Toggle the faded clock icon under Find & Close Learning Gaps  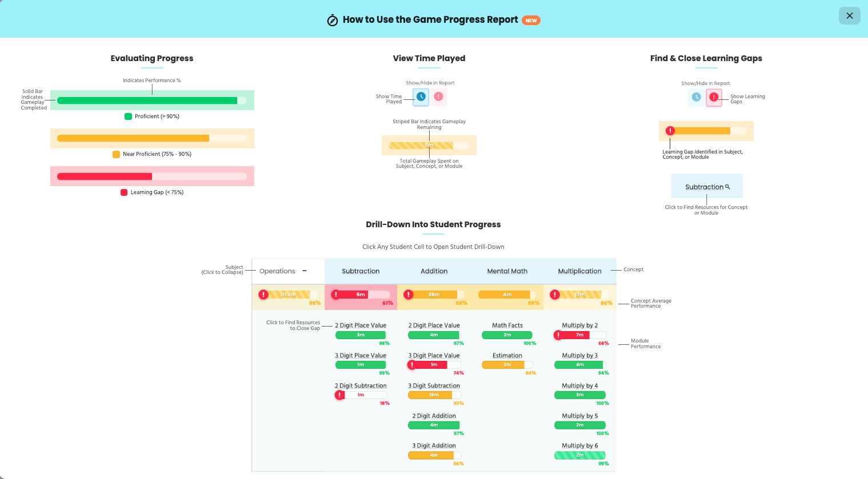click(x=696, y=97)
